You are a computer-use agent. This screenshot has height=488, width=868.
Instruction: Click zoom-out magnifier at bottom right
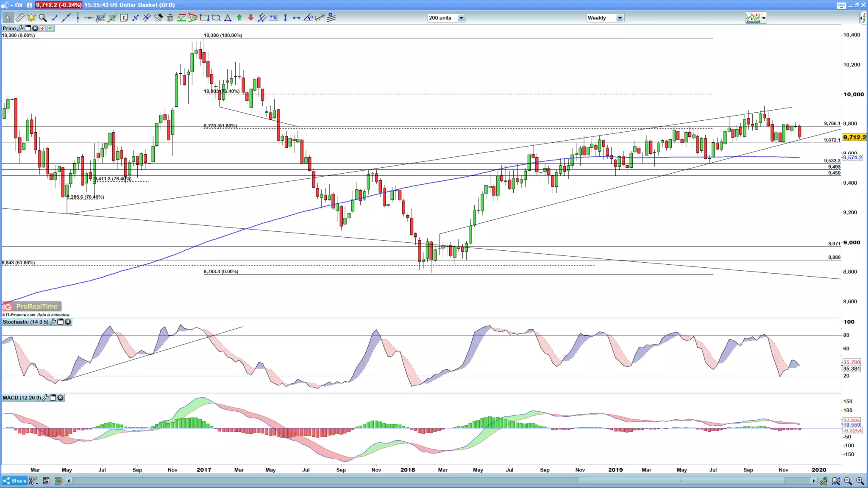(848, 481)
